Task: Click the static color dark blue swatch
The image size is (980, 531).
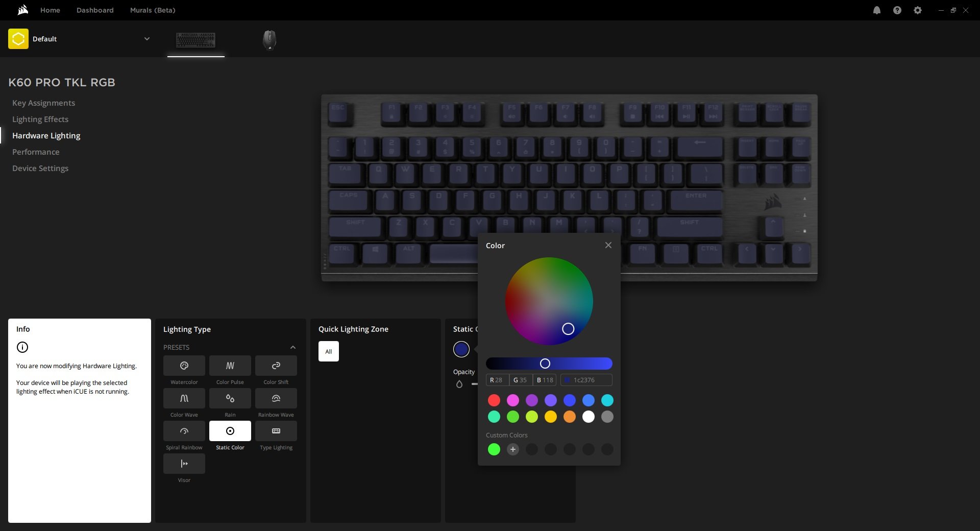Action: tap(461, 349)
